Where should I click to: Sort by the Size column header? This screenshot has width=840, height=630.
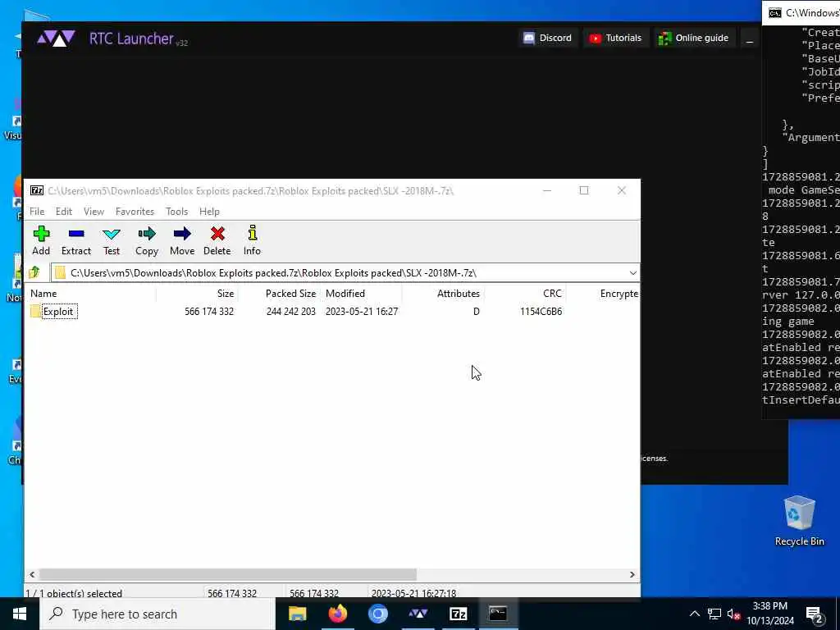197,294
